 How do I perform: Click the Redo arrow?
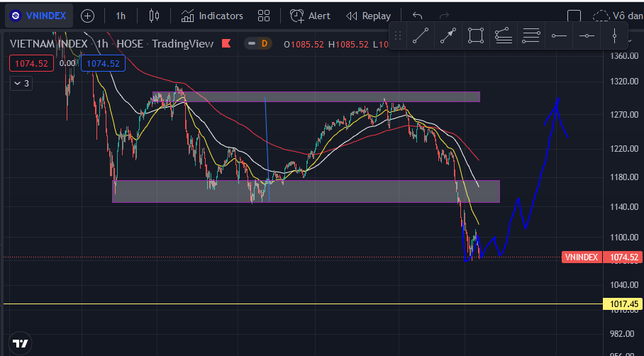[445, 16]
